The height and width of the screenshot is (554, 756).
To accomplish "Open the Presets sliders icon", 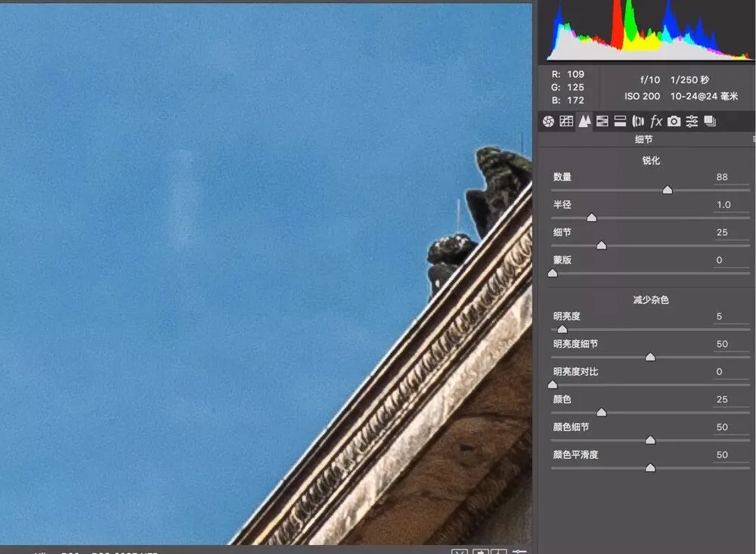I will (692, 122).
